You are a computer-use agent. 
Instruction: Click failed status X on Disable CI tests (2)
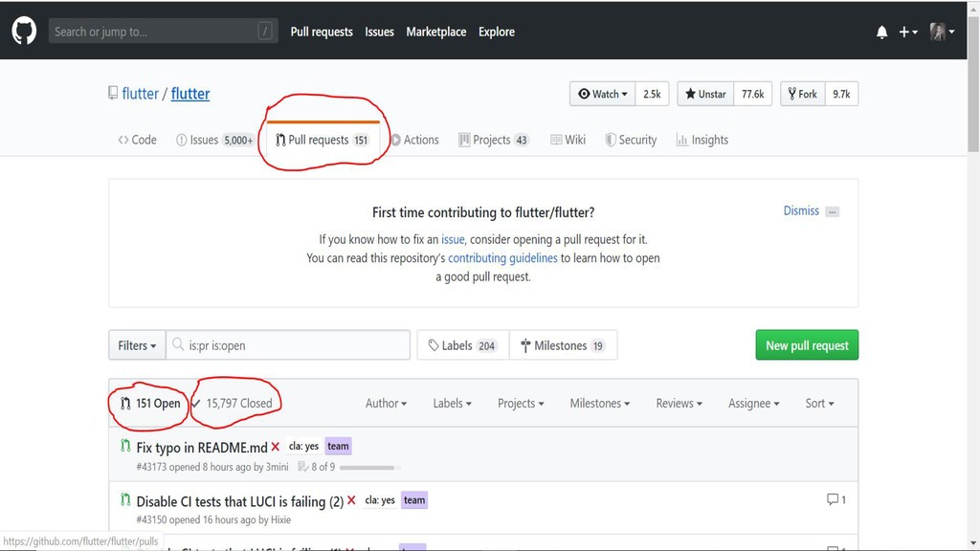click(351, 500)
